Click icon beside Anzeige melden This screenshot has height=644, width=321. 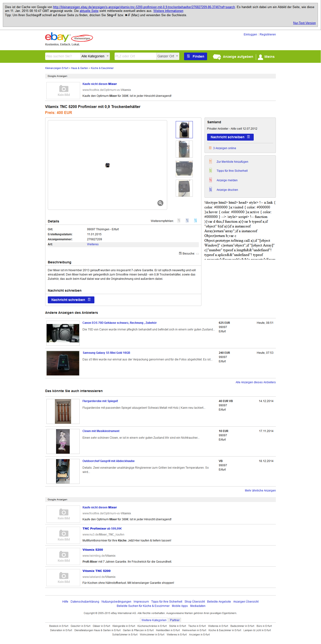click(210, 180)
